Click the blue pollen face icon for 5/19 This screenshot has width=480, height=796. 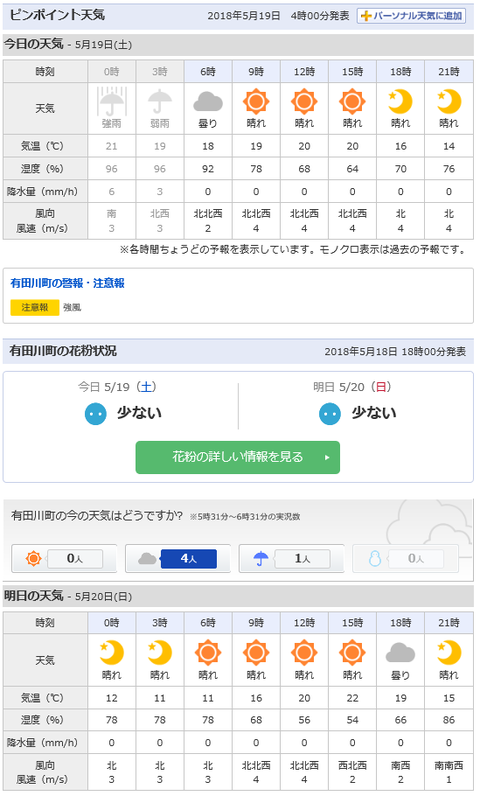(96, 414)
